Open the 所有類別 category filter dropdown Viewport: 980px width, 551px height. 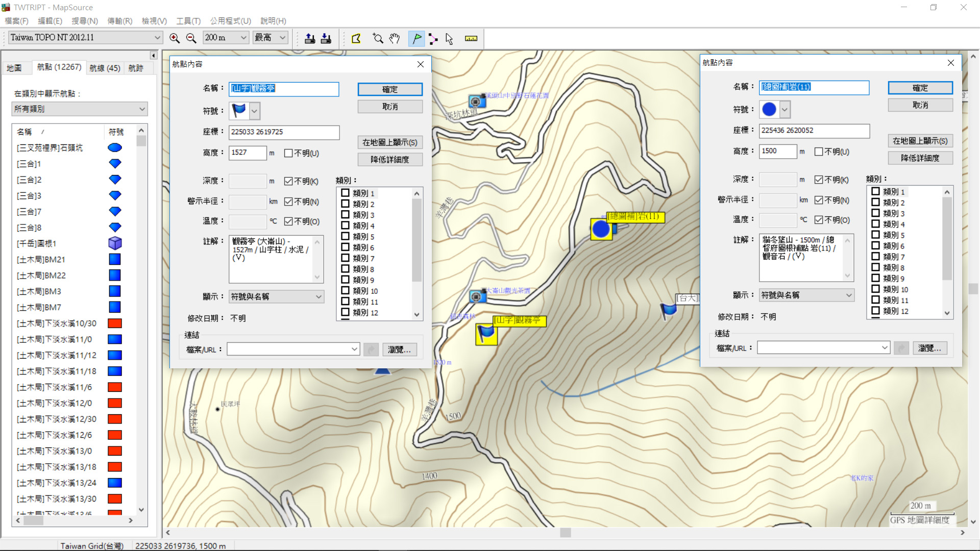click(142, 109)
